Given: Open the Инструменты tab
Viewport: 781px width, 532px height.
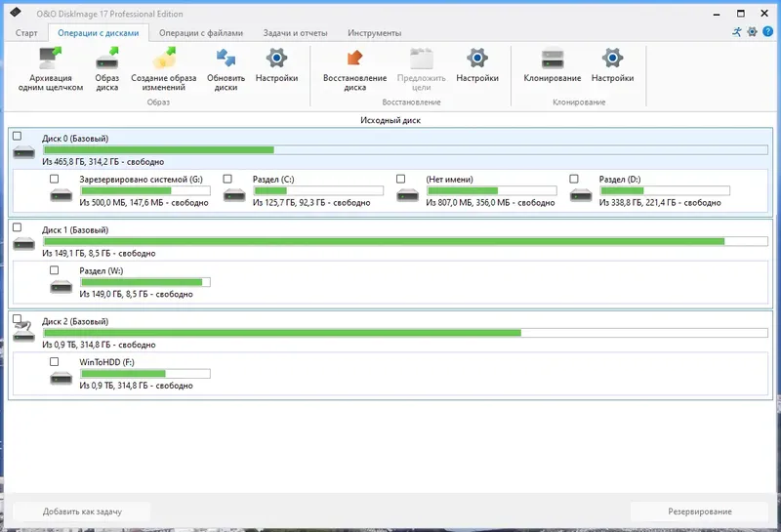Looking at the screenshot, I should point(375,33).
